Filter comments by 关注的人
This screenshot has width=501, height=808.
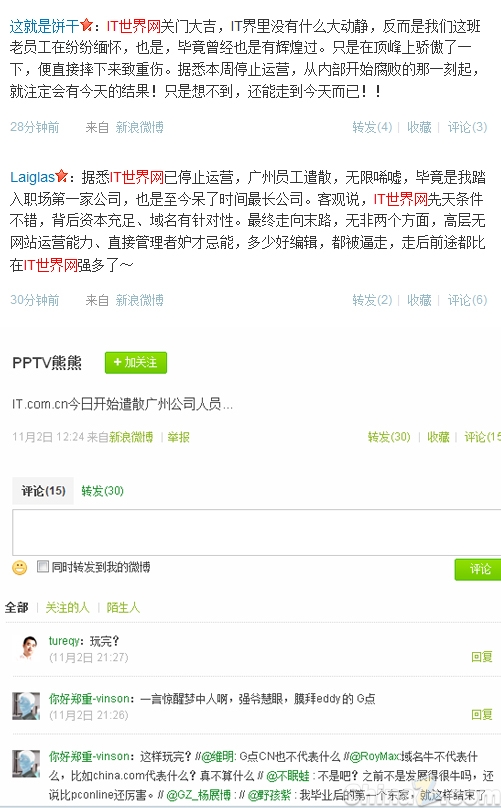[x=68, y=608]
